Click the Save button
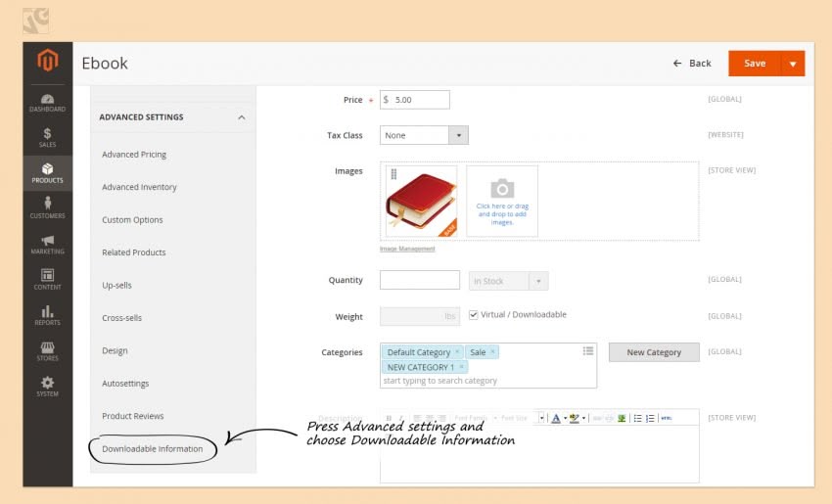Image resolution: width=832 pixels, height=504 pixels. [755, 64]
